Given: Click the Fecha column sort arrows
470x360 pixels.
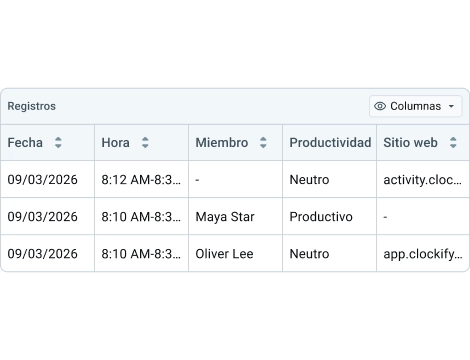Looking at the screenshot, I should pyautogui.click(x=58, y=142).
